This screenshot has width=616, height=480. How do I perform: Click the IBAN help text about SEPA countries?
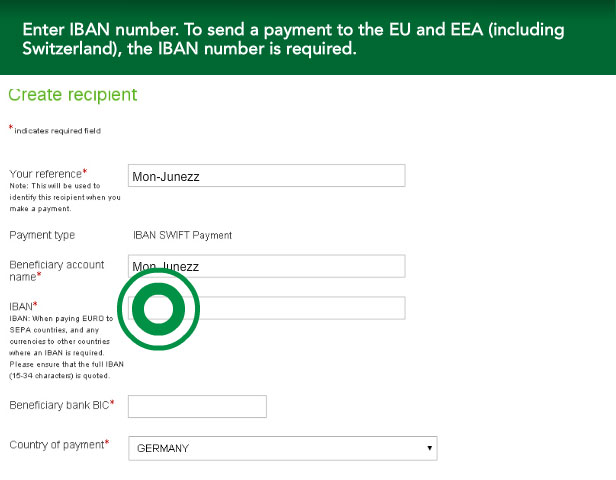[x=66, y=347]
